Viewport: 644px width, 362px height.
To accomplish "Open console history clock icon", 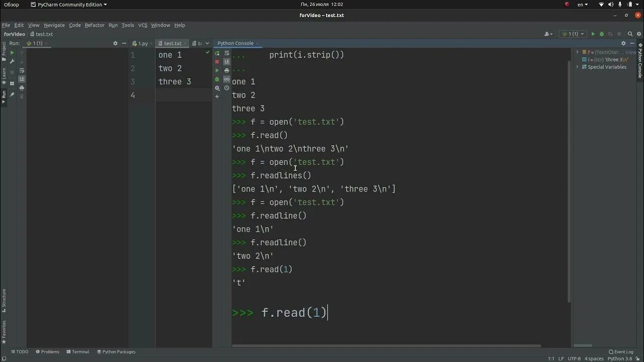I will tap(226, 88).
